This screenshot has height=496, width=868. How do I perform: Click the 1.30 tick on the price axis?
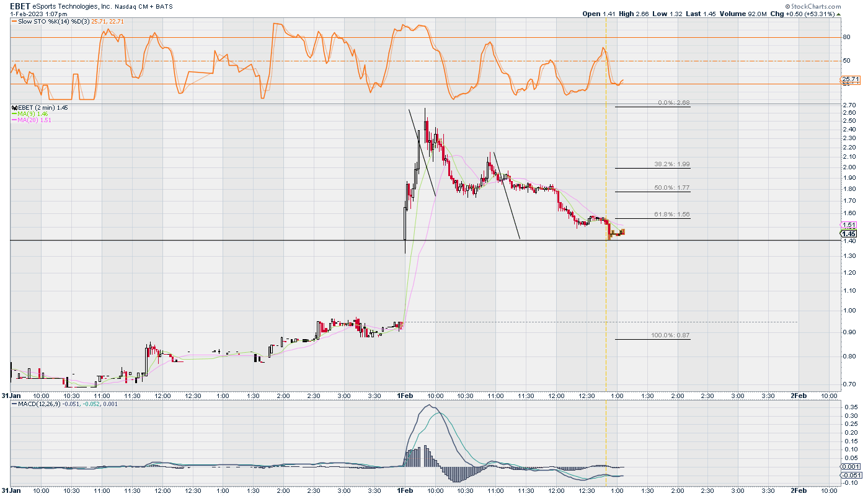pos(849,257)
